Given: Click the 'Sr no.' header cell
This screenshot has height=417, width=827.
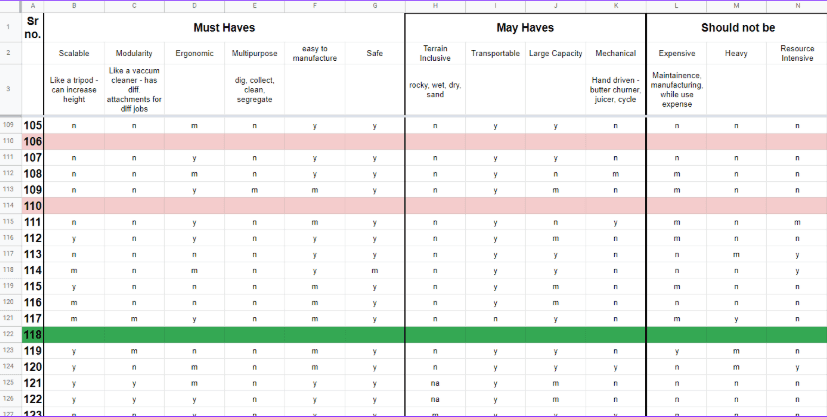Looking at the screenshot, I should (33, 28).
